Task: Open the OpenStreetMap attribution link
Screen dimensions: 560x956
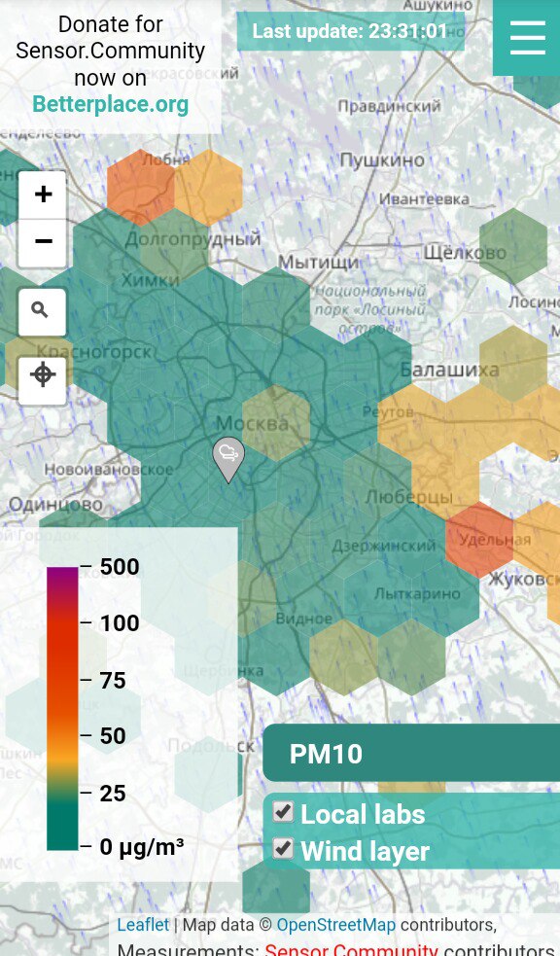Action: 335,924
